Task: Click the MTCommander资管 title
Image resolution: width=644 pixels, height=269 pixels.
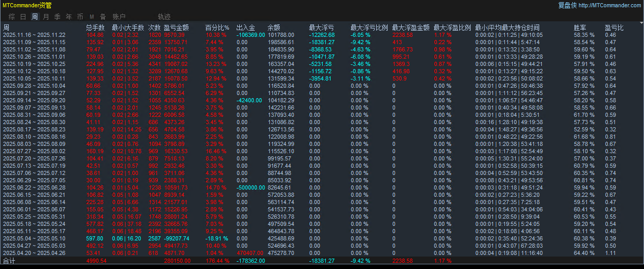Action: click(27, 5)
